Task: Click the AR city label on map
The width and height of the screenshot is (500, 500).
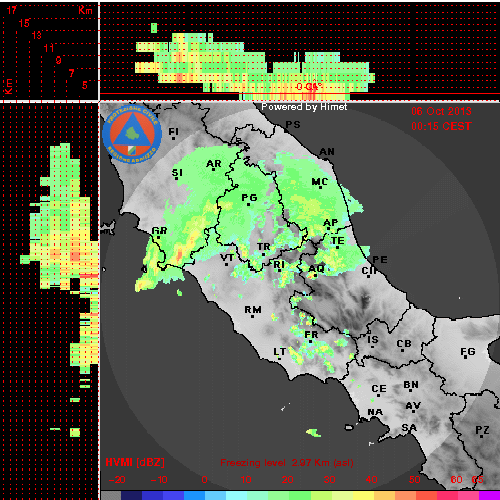Action: pyautogui.click(x=214, y=164)
